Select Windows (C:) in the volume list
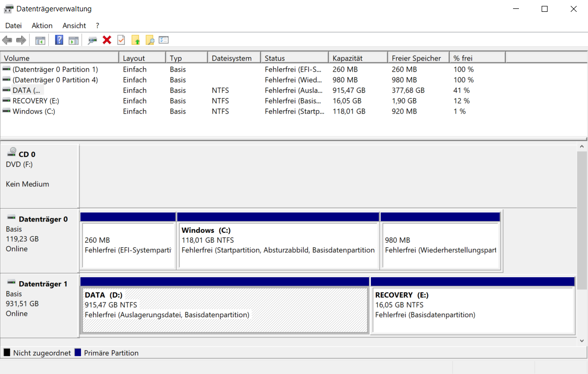This screenshot has width=588, height=374. (x=34, y=112)
